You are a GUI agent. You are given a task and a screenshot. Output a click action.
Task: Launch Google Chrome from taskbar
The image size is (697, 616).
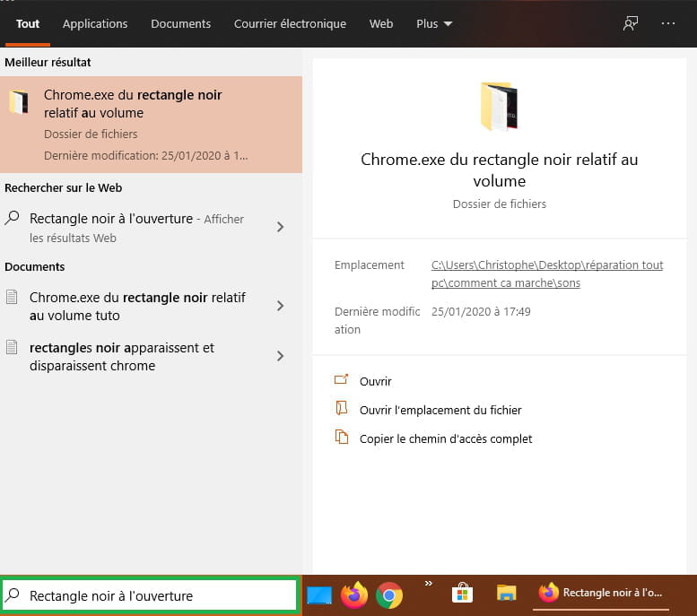coord(389,595)
